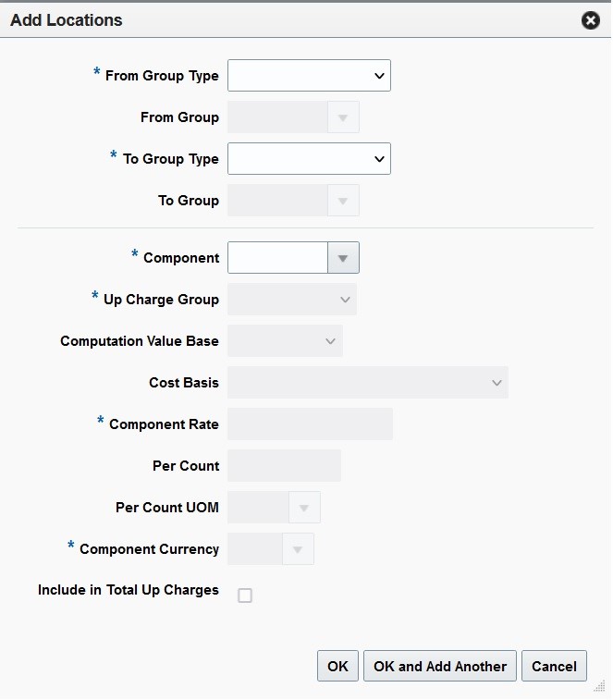Toggle Include in Total Up Charges checkbox
The height and width of the screenshot is (700, 613).
click(x=245, y=596)
